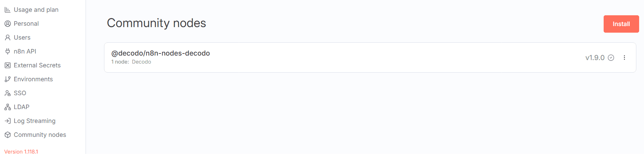Go to the Personal settings page
Screen dimensions: 644x157
click(26, 24)
